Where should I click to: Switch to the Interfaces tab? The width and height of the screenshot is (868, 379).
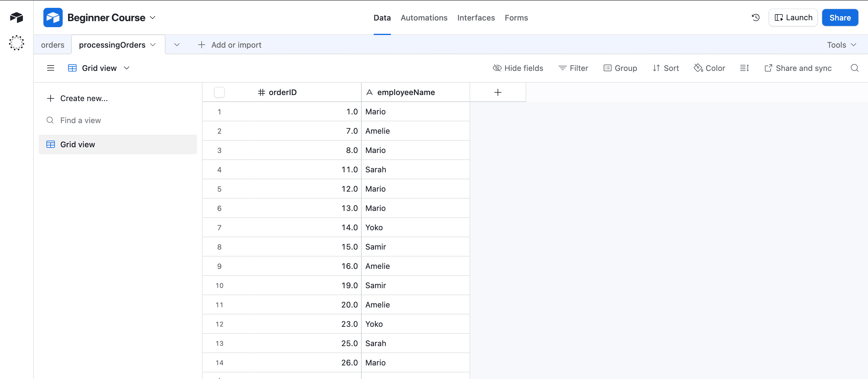(x=476, y=18)
